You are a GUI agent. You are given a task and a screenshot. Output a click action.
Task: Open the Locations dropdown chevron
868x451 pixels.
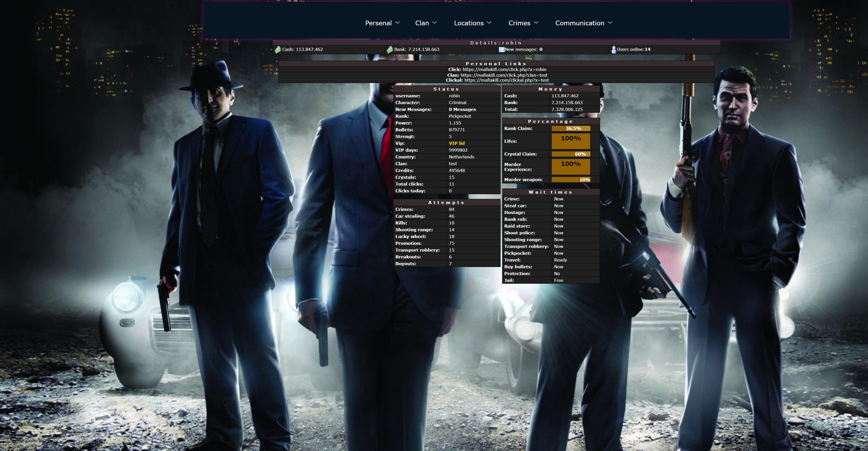[x=489, y=22]
